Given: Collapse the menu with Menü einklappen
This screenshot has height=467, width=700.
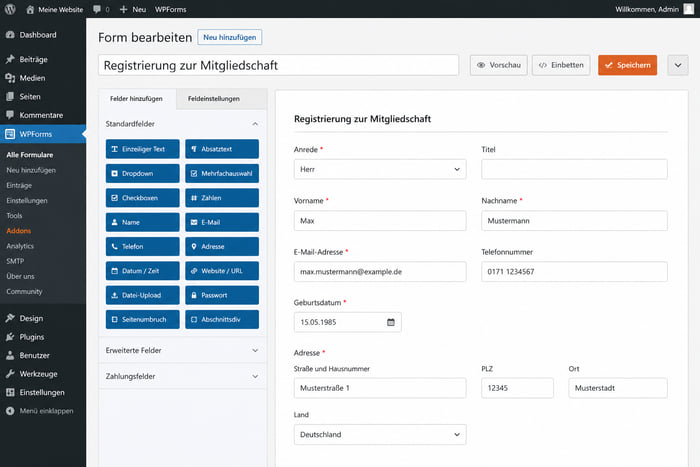Looking at the screenshot, I should (x=43, y=411).
